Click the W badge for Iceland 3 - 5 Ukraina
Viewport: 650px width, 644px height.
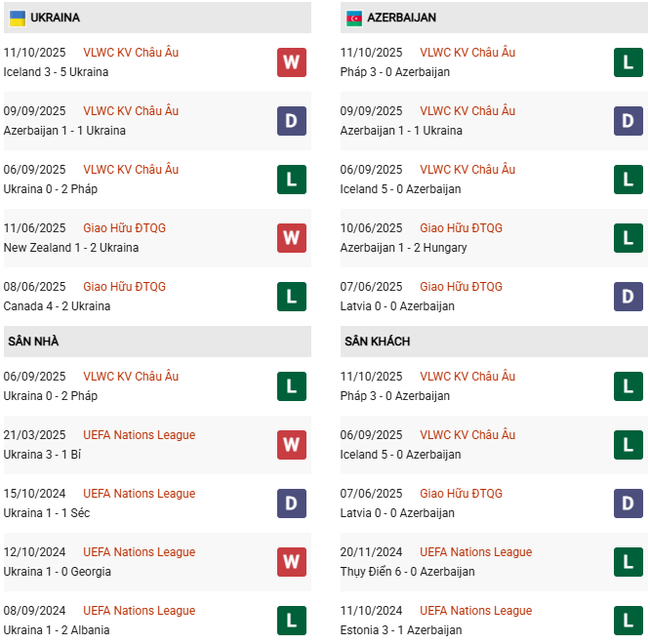[x=291, y=62]
